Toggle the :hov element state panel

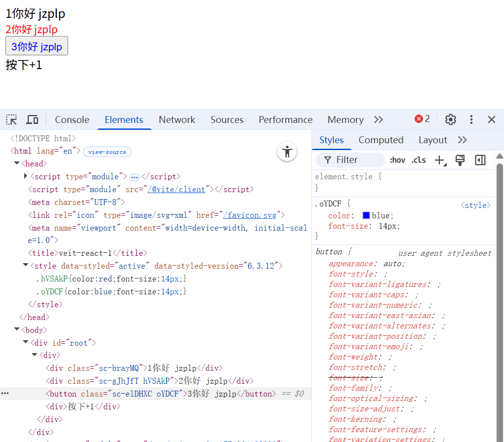(x=397, y=160)
